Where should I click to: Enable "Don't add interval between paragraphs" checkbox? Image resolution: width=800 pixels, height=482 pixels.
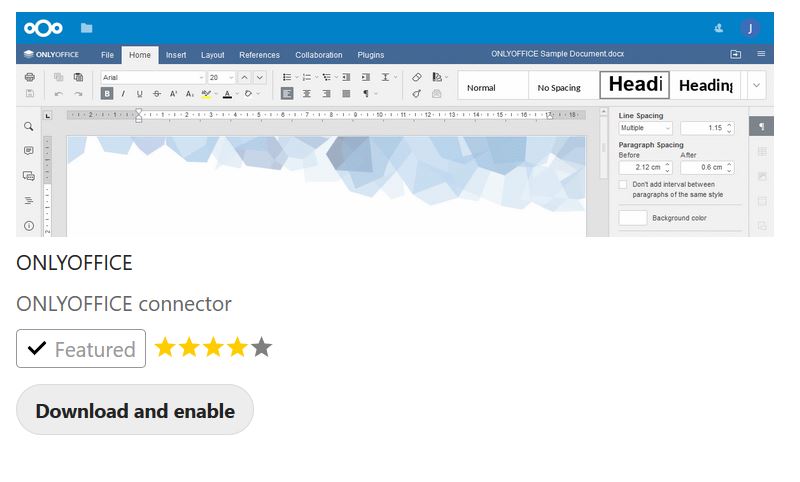[624, 185]
